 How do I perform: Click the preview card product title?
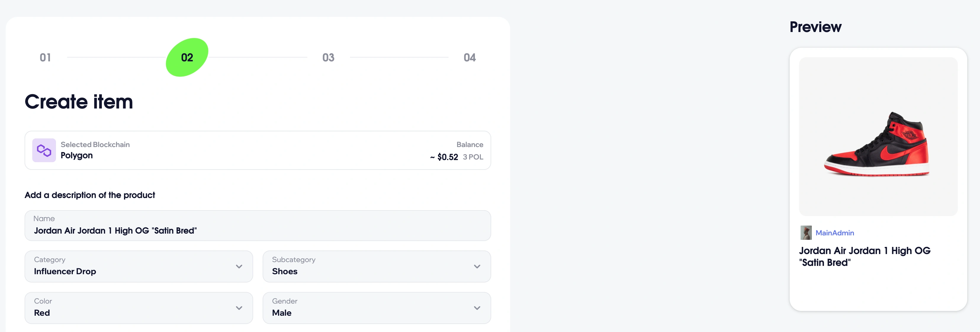tap(864, 257)
